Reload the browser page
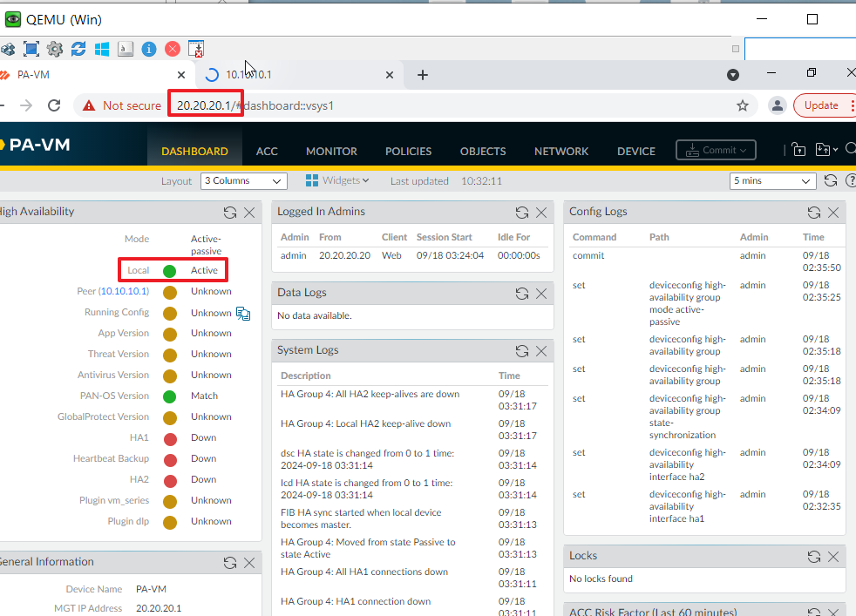Screen dimensions: 856x616 coord(54,105)
